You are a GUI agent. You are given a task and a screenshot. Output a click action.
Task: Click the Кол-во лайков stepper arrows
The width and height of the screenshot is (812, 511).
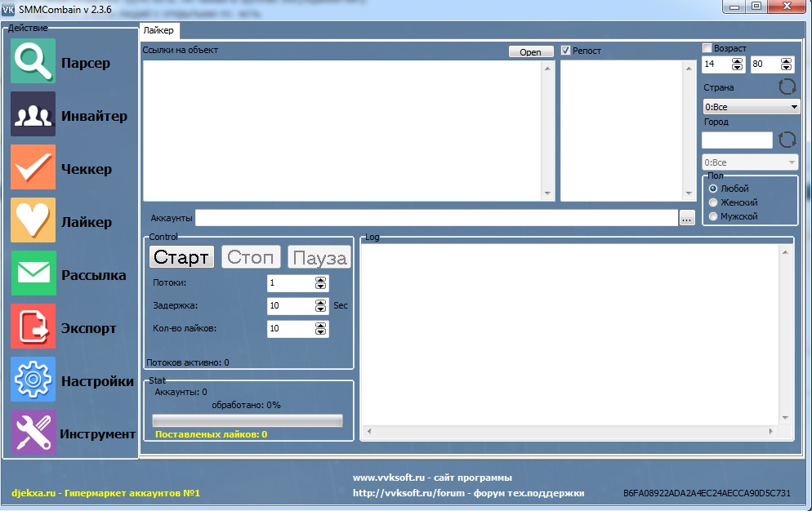point(320,329)
